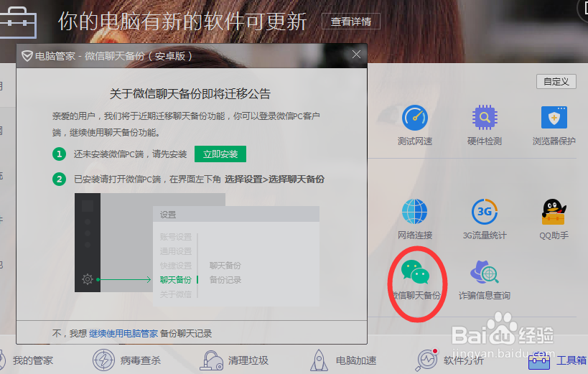Launch the QQ助手 penguin tool
Screen dimensions: 588x374
[554, 220]
